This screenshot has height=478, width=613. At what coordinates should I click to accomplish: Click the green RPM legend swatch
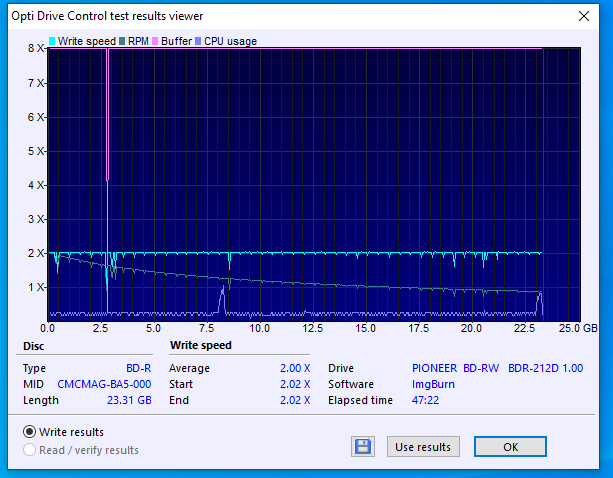[x=122, y=41]
